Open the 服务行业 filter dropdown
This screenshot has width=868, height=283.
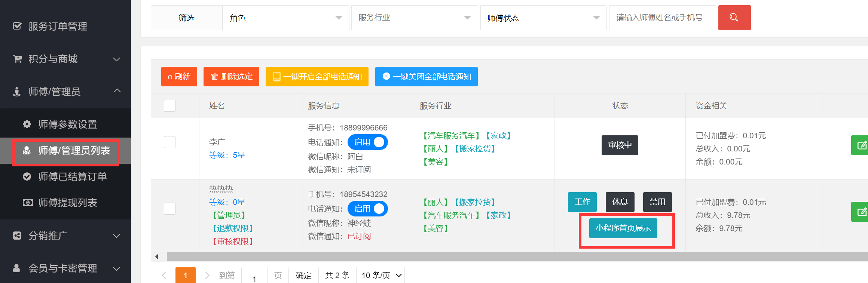coord(414,18)
